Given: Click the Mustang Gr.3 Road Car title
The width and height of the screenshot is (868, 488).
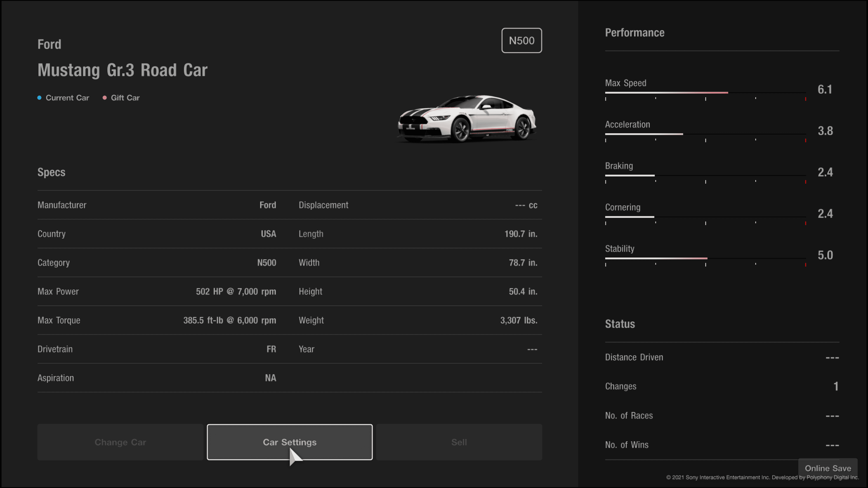Looking at the screenshot, I should click(122, 70).
